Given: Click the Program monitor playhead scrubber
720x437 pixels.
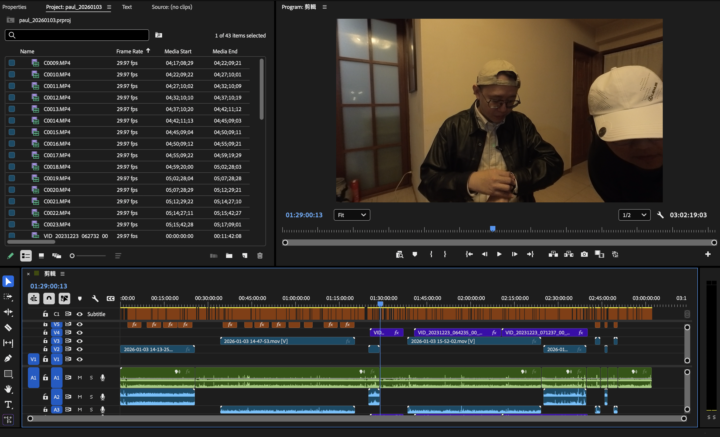Looking at the screenshot, I should tap(492, 229).
